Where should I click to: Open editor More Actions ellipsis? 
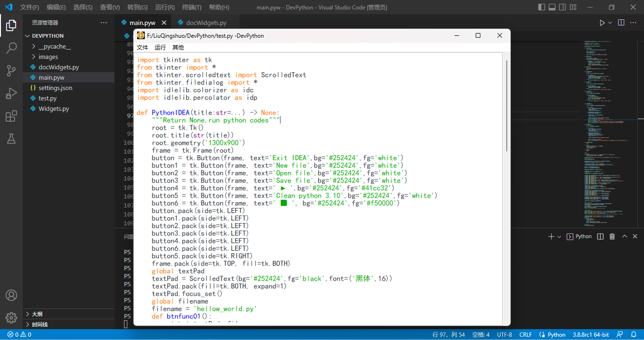point(634,23)
